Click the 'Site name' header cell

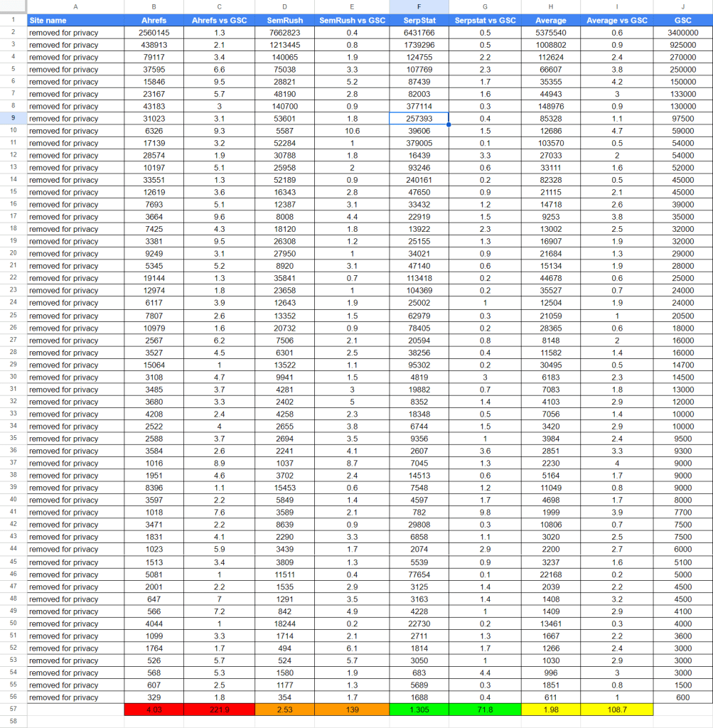tap(75, 21)
